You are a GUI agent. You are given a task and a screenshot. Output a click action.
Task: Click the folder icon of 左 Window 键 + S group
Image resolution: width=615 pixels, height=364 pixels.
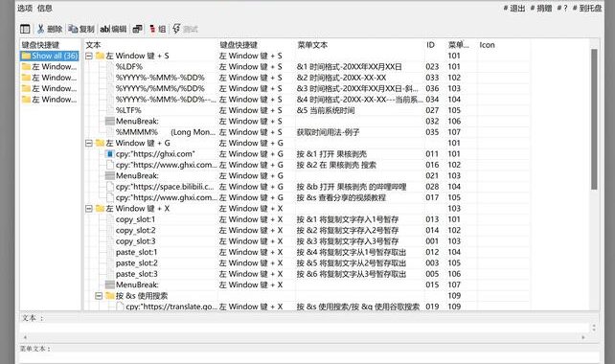100,56
